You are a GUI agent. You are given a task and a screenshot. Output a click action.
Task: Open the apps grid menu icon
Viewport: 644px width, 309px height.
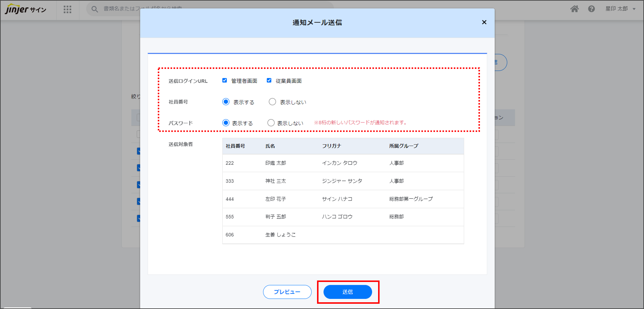tap(67, 10)
